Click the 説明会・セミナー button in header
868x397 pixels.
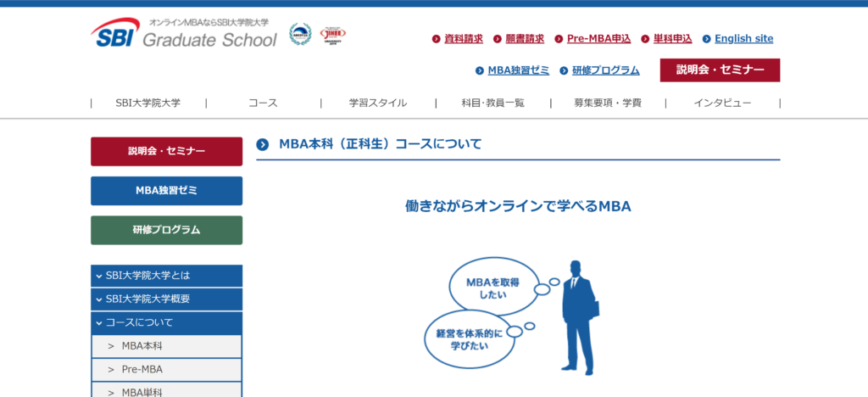pos(720,70)
